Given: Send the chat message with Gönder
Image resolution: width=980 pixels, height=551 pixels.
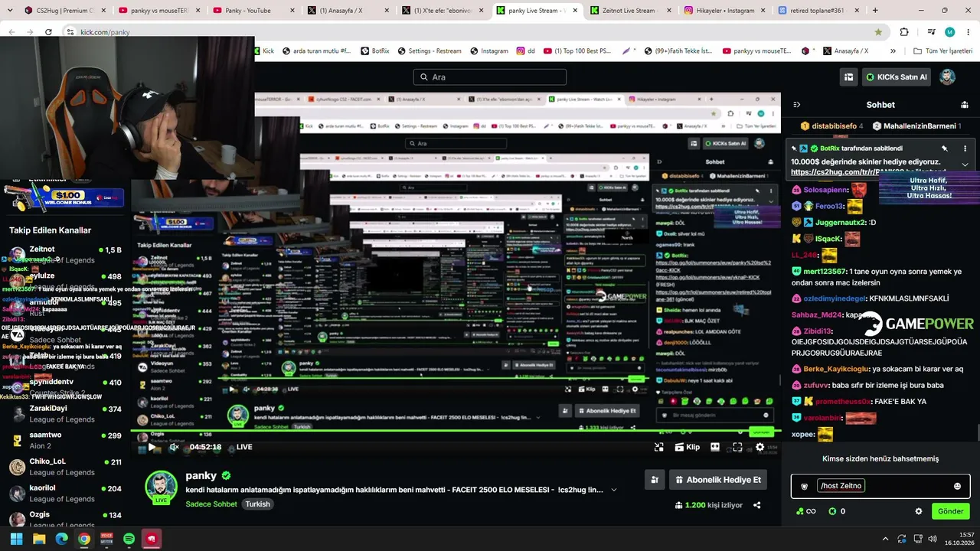Looking at the screenshot, I should [x=951, y=511].
